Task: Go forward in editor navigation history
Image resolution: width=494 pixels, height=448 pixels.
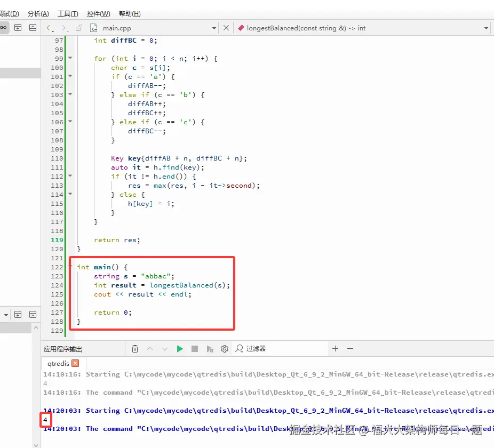Action: 64,28
